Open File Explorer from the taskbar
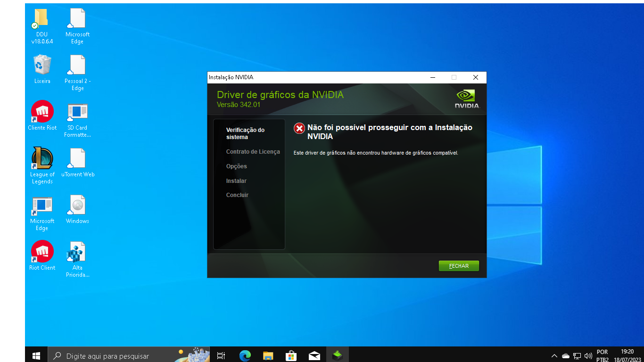Screen dimensions: 644x362 coord(268,356)
